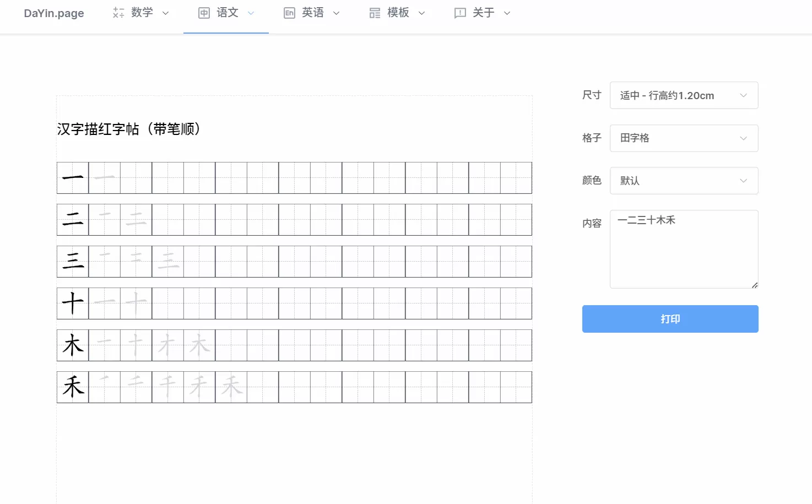812x504 pixels.
Task: Open the 尺寸 row-height dropdown
Action: click(x=683, y=95)
